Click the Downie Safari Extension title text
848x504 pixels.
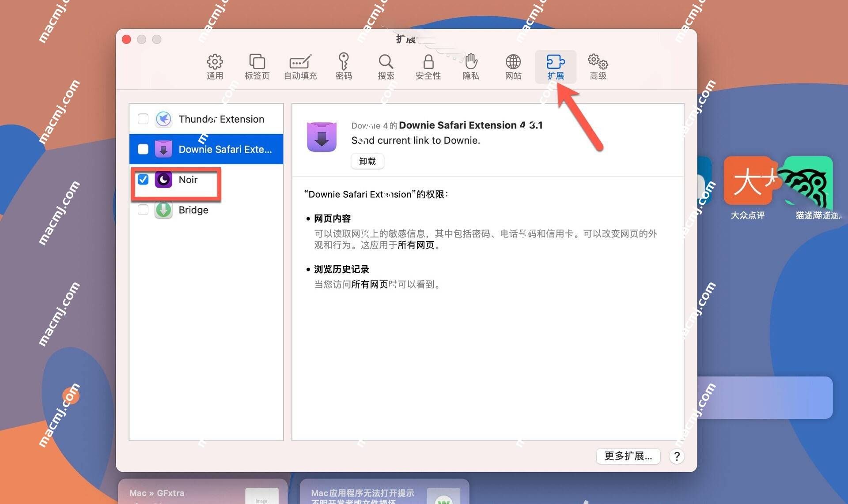471,125
